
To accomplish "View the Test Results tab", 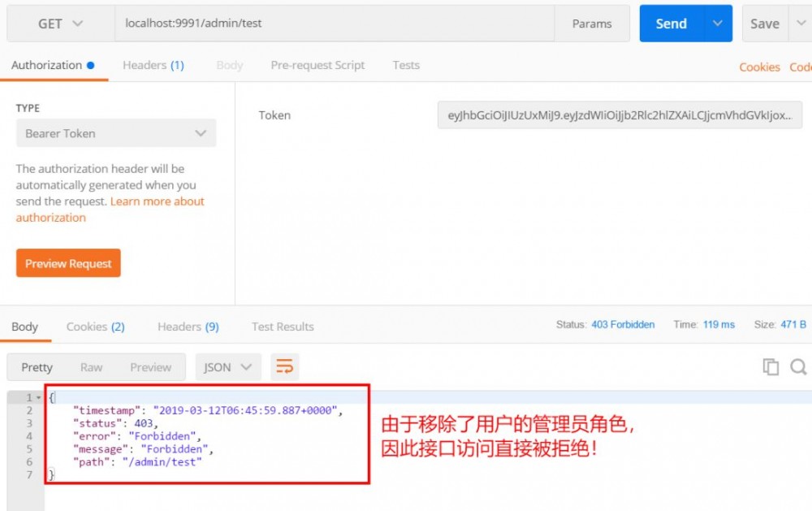I will 282,326.
